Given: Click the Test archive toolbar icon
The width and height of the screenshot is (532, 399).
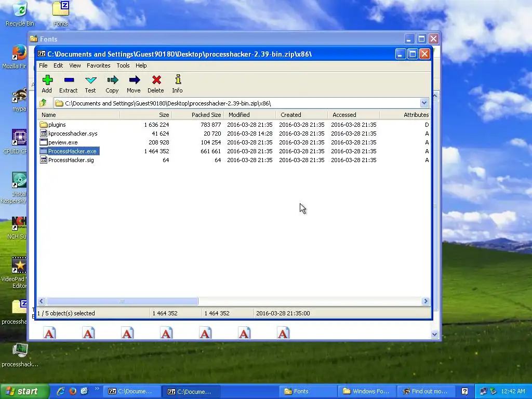Looking at the screenshot, I should 90,80.
